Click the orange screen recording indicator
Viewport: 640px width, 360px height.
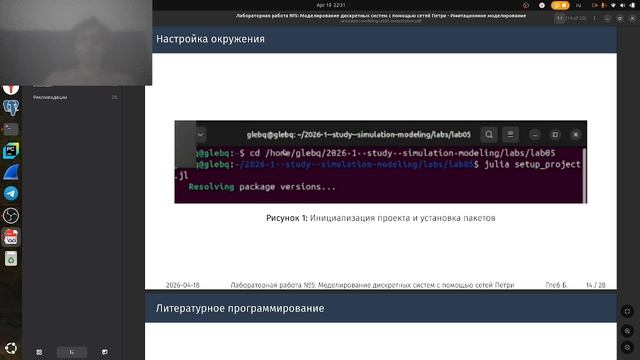click(x=560, y=5)
